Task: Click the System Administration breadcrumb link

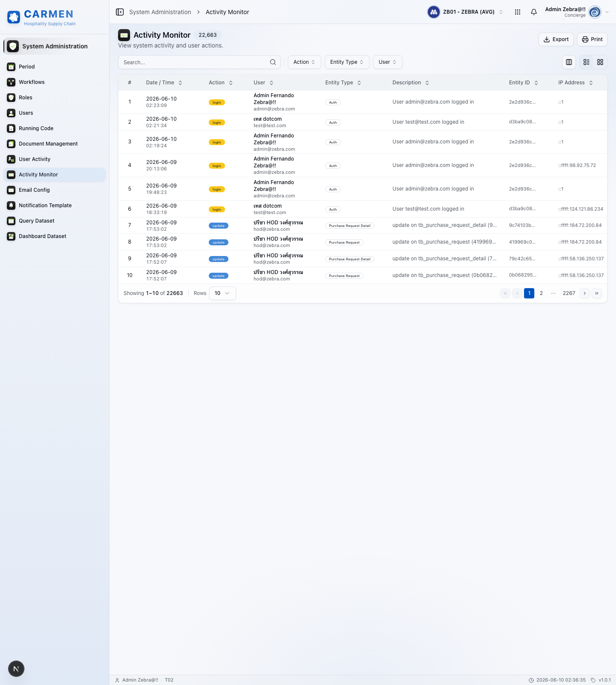Action: pyautogui.click(x=160, y=12)
